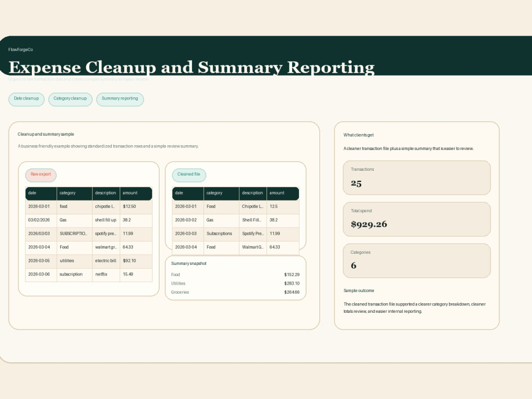Click the cleaned date cell 2026-03-03
This screenshot has width=532, height=399.
pos(188,234)
